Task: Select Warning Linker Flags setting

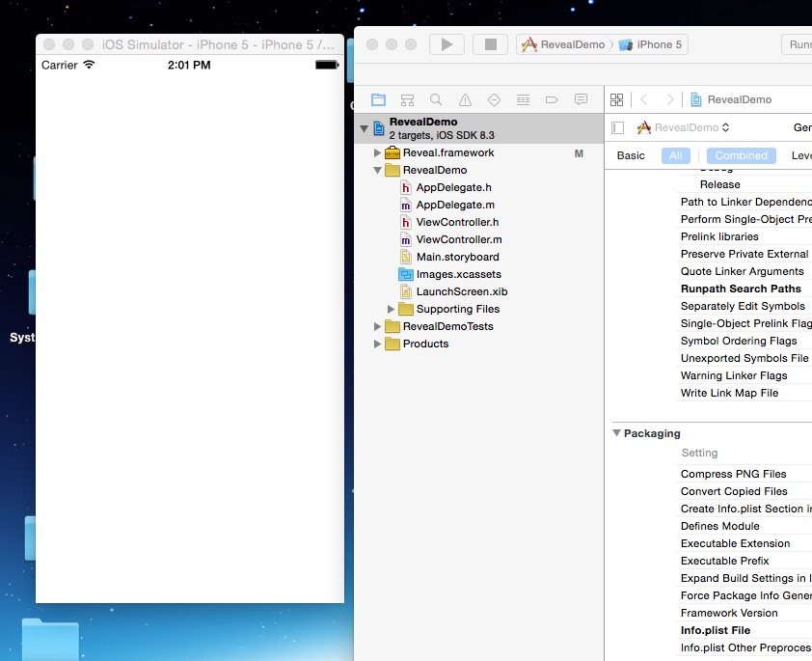Action: pyautogui.click(x=734, y=375)
